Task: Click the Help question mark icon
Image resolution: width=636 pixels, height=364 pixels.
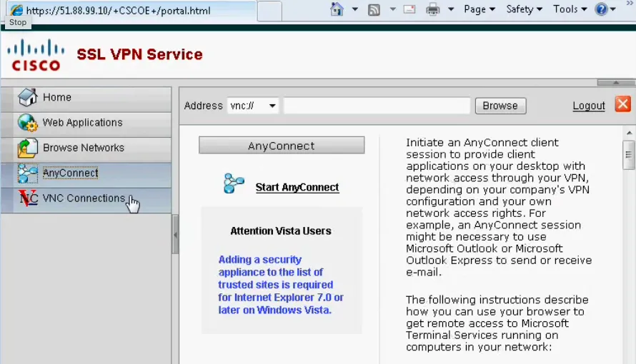Action: (x=601, y=9)
